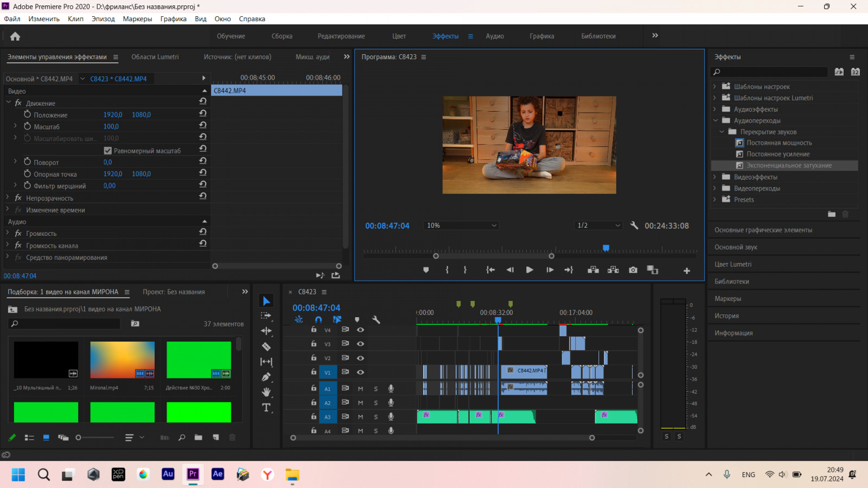Open the 10% zoom level dropdown
The width and height of the screenshot is (868, 488).
(x=461, y=226)
